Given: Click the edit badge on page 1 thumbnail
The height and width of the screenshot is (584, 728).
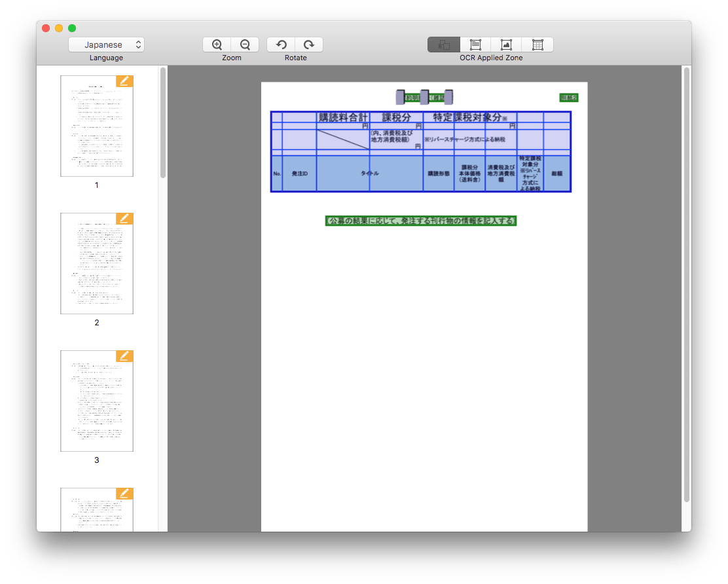Looking at the screenshot, I should tap(124, 81).
